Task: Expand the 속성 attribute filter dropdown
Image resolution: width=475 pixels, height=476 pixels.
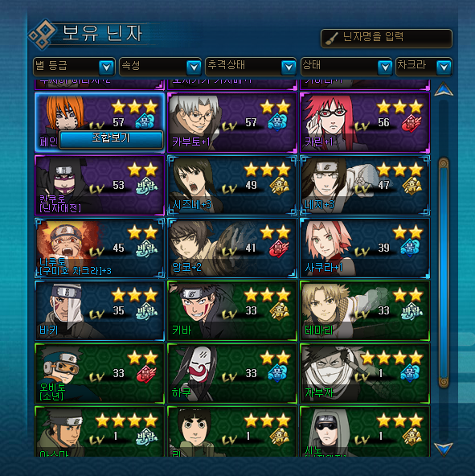Action: click(x=160, y=67)
